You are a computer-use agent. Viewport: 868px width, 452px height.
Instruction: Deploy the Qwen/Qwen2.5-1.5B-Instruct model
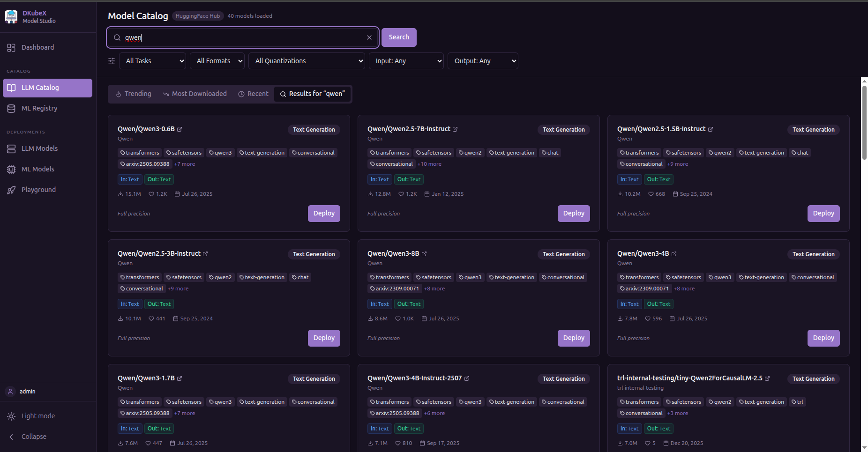click(x=823, y=214)
